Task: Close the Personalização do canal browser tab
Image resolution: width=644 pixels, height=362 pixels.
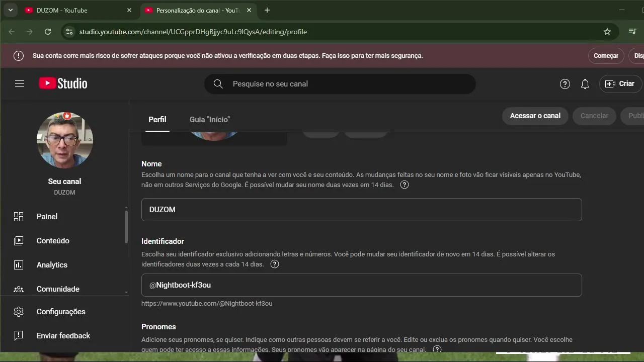Action: [x=249, y=10]
